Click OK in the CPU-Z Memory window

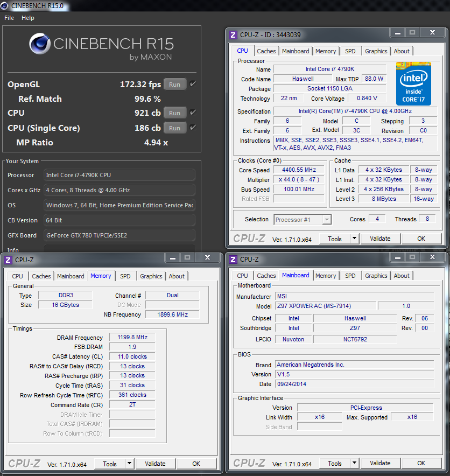click(x=196, y=464)
